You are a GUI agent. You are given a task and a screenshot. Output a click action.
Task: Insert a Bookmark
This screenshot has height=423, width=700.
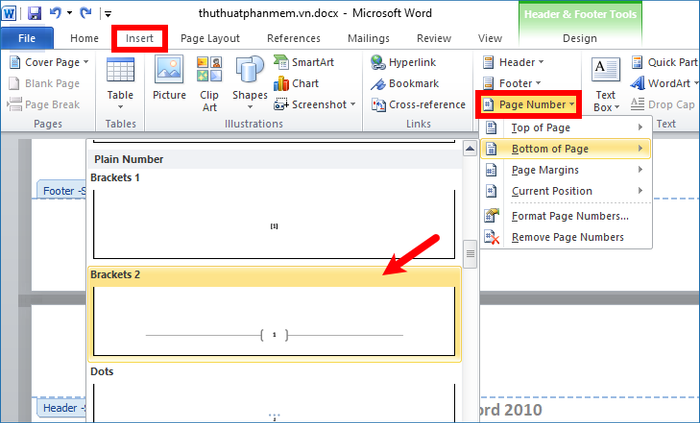pyautogui.click(x=405, y=83)
